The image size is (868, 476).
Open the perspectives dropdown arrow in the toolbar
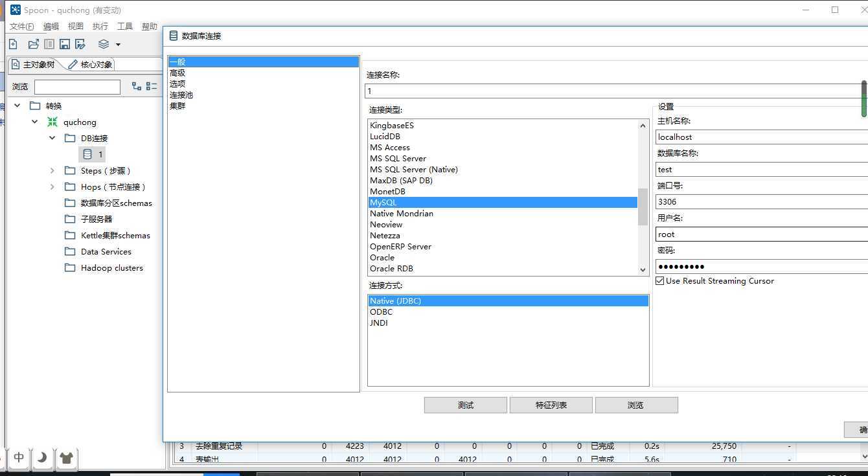[118, 45]
